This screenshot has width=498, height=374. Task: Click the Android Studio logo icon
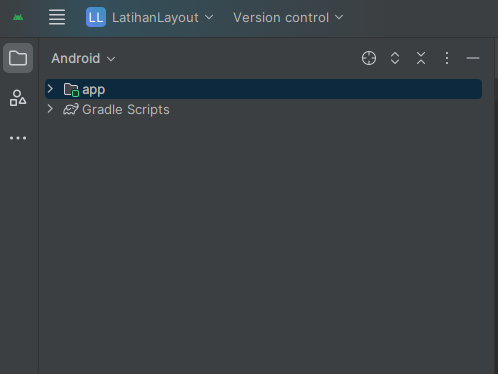click(x=18, y=17)
